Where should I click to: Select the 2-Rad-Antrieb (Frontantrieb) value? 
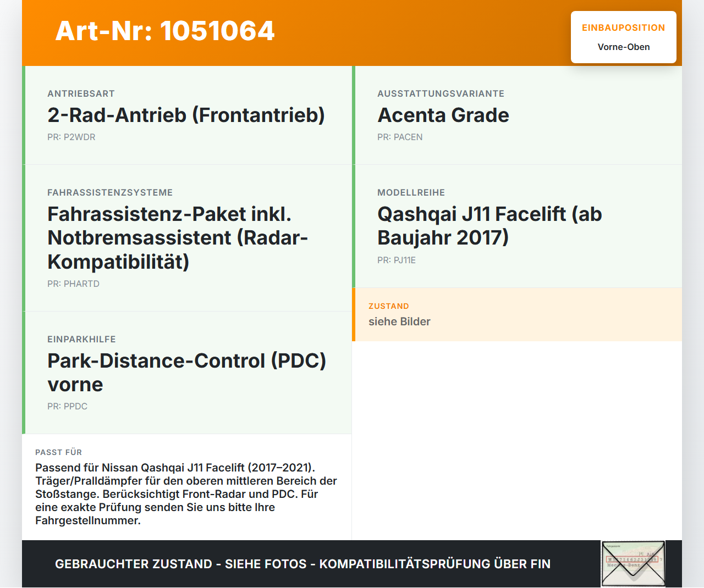pyautogui.click(x=186, y=115)
